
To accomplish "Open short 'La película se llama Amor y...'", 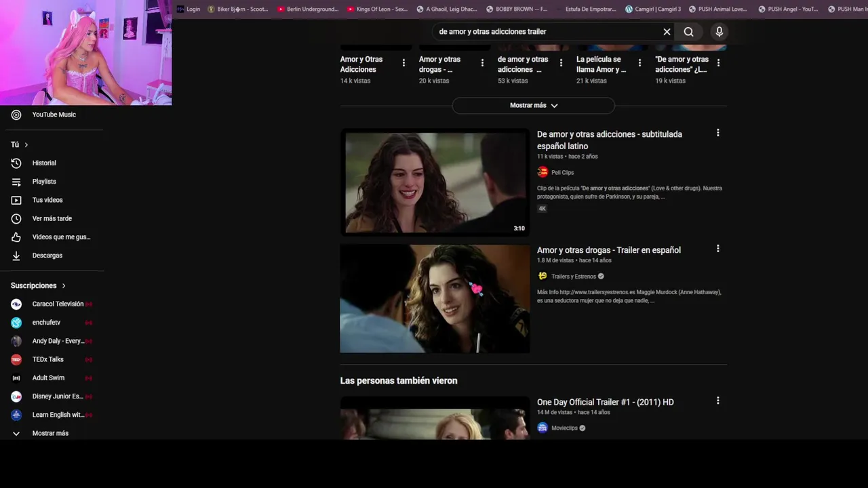I will [601, 64].
